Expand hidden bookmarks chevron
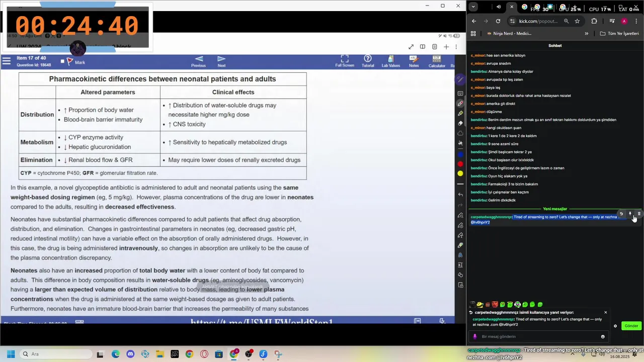644x362 pixels. point(586,34)
